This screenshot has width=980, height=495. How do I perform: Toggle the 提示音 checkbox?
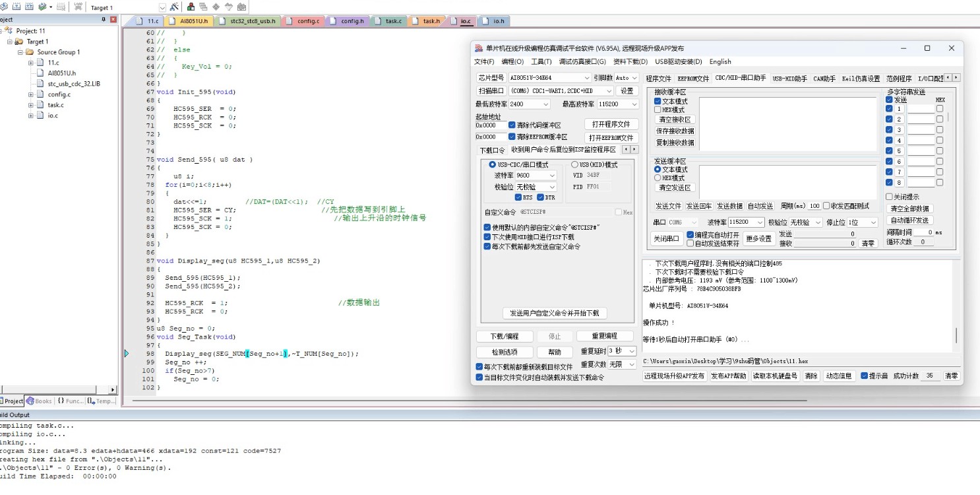click(865, 376)
